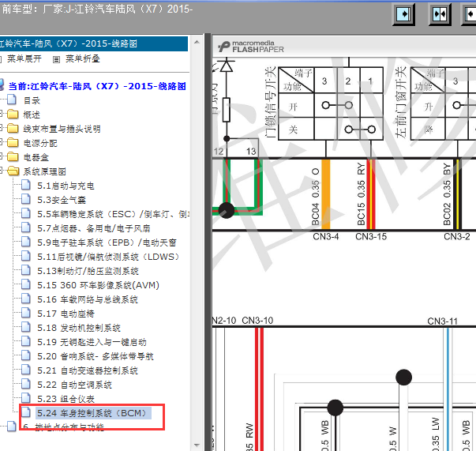Click the open 系统原理图 folder icon

point(13,171)
